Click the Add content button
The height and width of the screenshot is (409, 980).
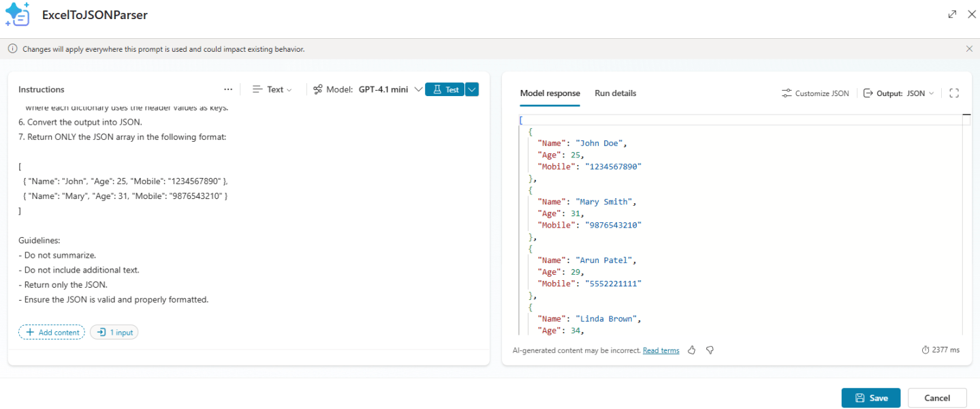(51, 332)
